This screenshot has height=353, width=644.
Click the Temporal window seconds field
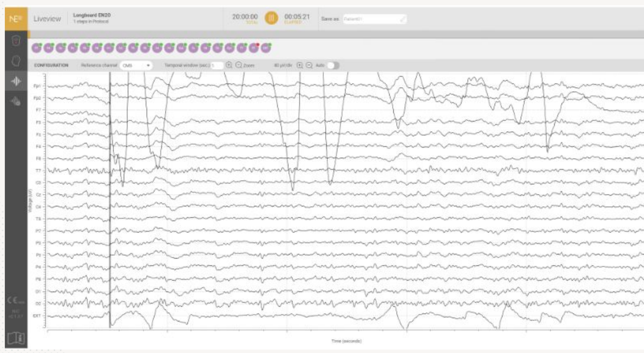tap(217, 65)
